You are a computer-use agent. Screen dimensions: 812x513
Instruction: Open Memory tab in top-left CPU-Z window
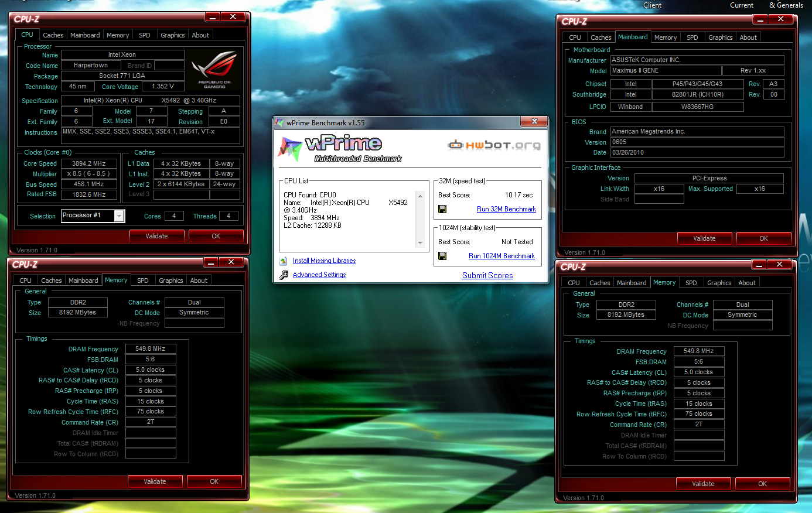click(x=118, y=35)
